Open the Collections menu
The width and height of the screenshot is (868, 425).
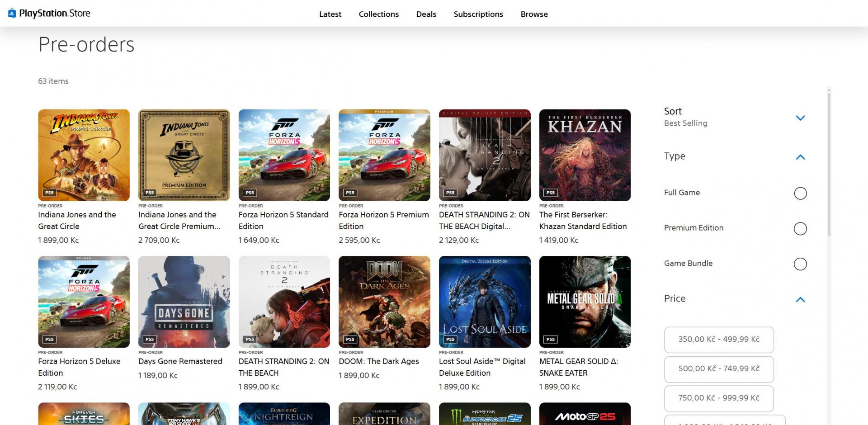click(378, 14)
